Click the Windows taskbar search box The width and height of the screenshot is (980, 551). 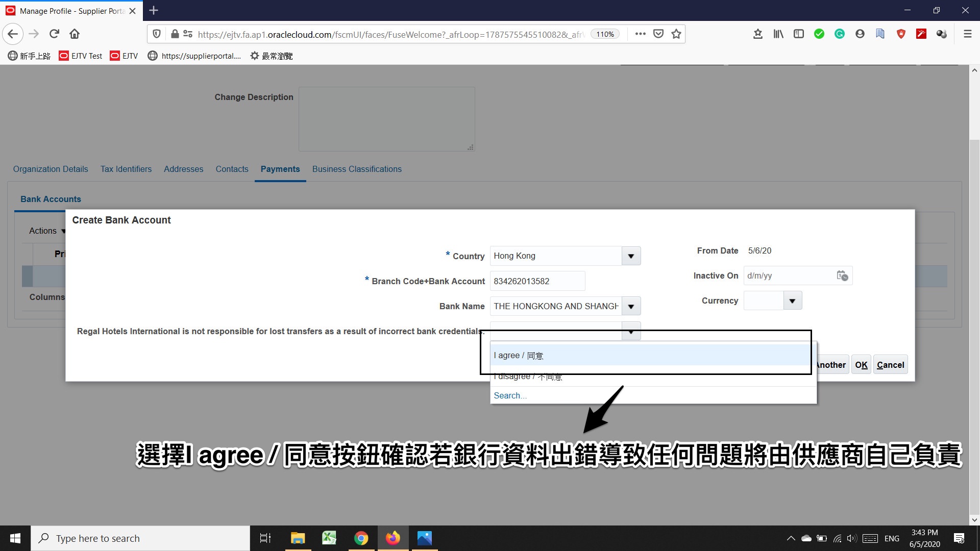140,538
